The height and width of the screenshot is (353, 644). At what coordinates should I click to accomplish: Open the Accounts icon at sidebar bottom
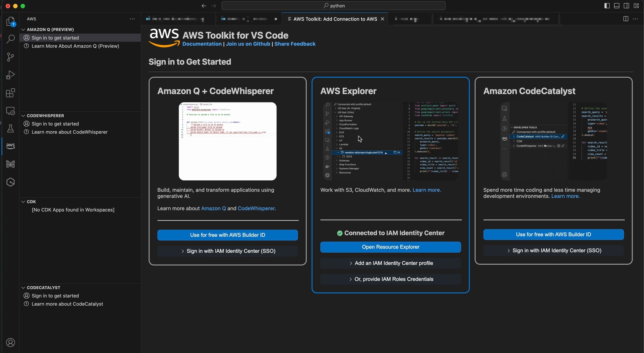[10, 343]
